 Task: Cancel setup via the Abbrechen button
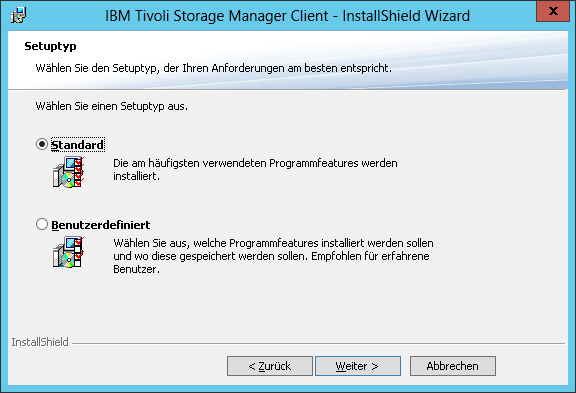(x=453, y=366)
